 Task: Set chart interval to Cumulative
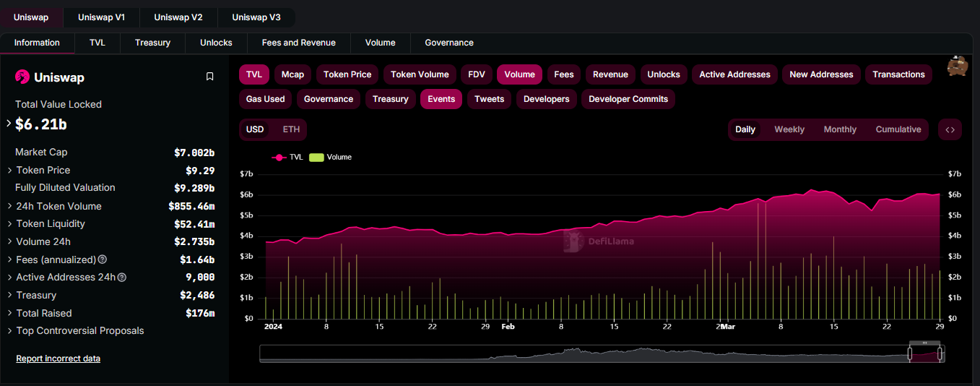tap(898, 129)
